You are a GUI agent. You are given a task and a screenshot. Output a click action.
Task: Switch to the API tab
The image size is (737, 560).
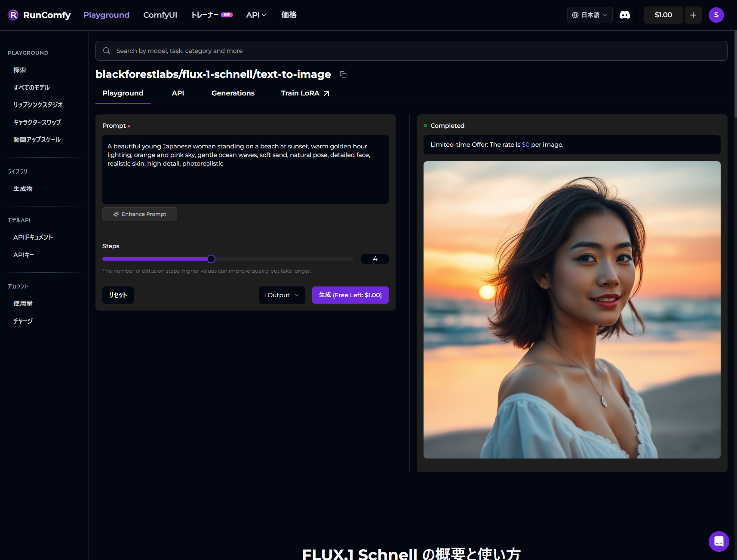pos(178,93)
